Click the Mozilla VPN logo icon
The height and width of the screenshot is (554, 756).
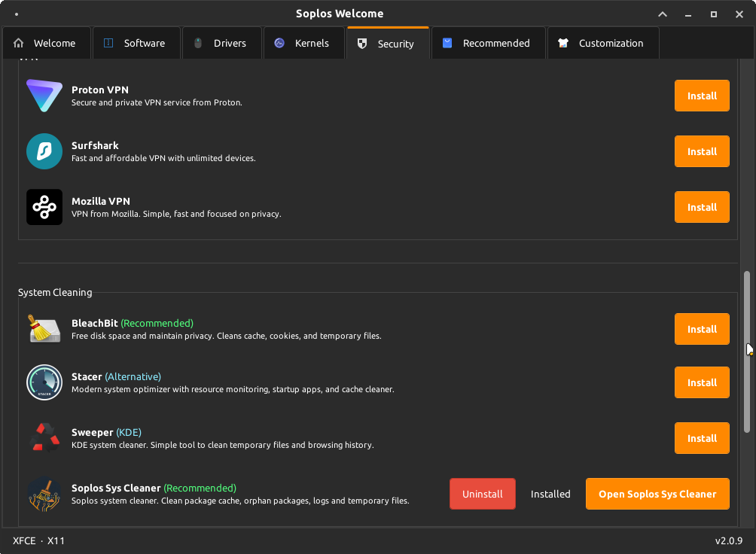pos(44,207)
